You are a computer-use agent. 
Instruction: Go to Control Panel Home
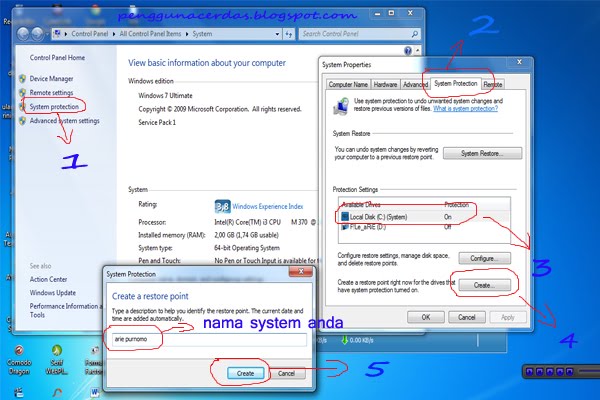coord(57,58)
